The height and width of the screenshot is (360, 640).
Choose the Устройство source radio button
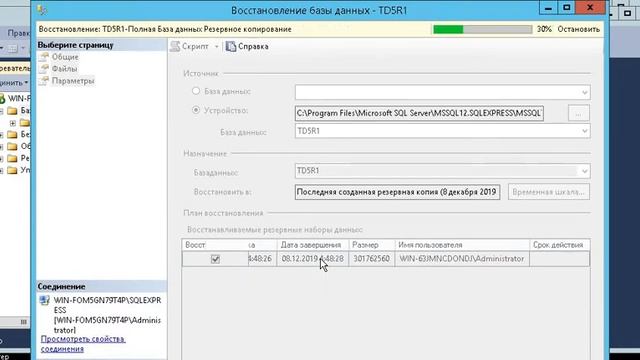[x=196, y=110]
